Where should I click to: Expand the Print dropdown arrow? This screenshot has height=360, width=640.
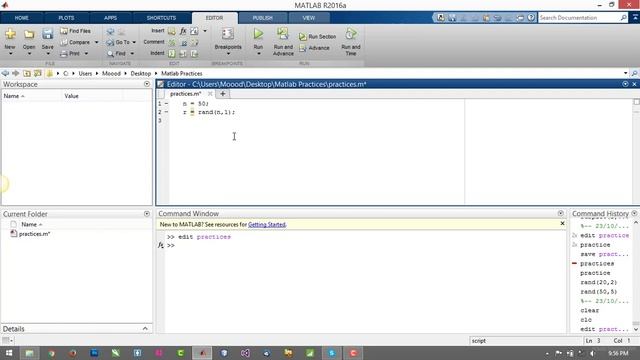tap(86, 53)
